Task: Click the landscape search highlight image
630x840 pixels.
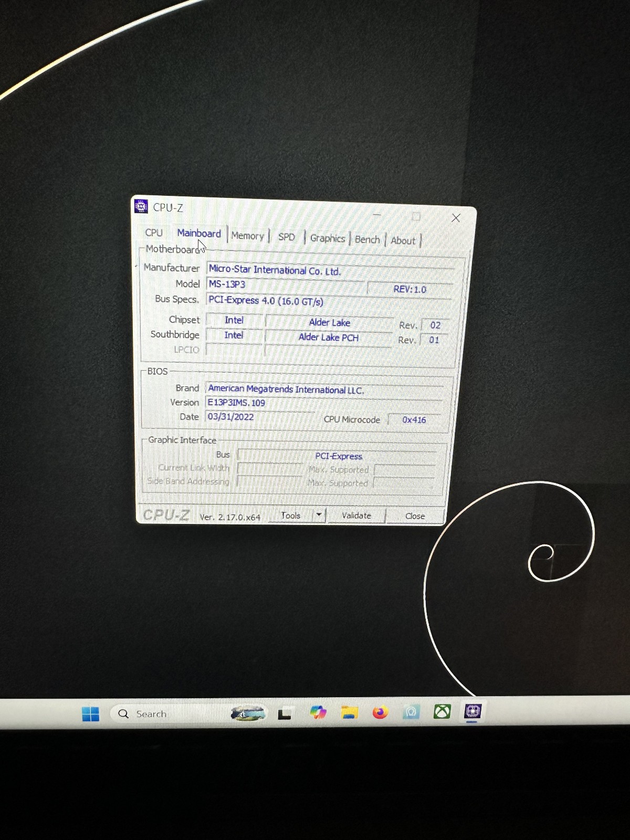Action: (248, 713)
